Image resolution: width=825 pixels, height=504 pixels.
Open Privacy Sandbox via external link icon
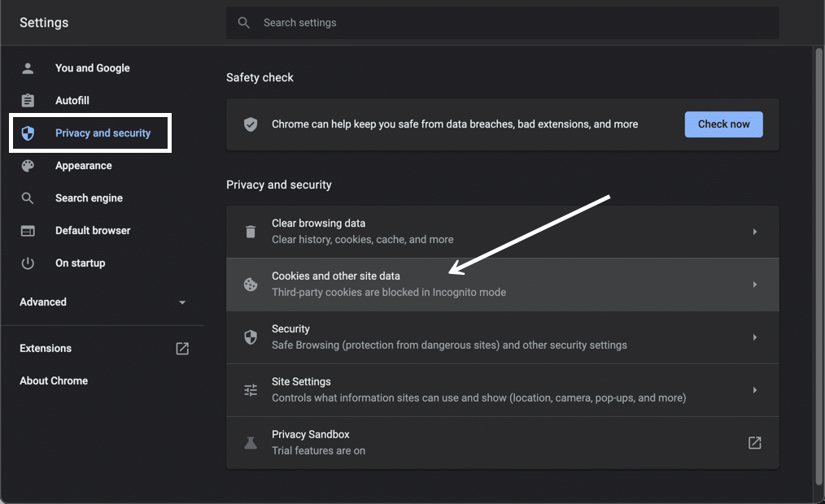pyautogui.click(x=754, y=442)
